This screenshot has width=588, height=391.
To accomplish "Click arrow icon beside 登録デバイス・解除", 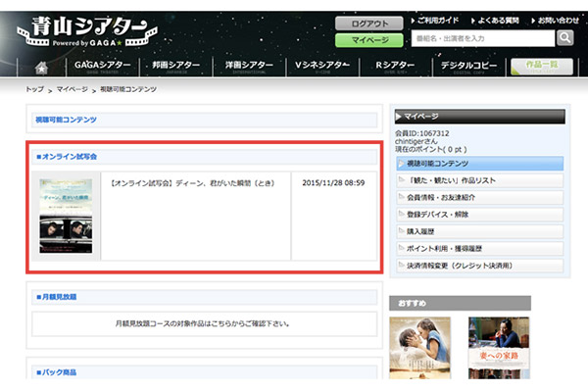I will pos(402,214).
